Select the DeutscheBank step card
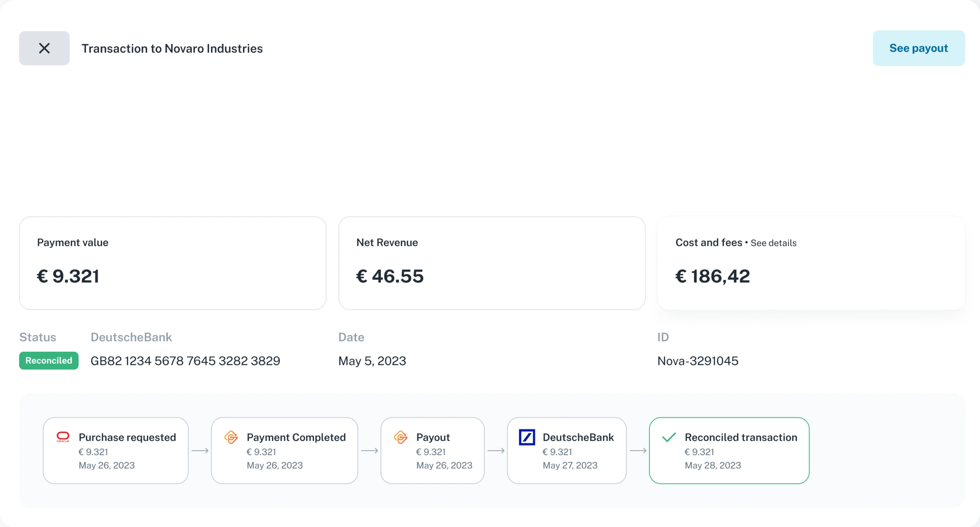The width and height of the screenshot is (980, 527). (x=566, y=451)
